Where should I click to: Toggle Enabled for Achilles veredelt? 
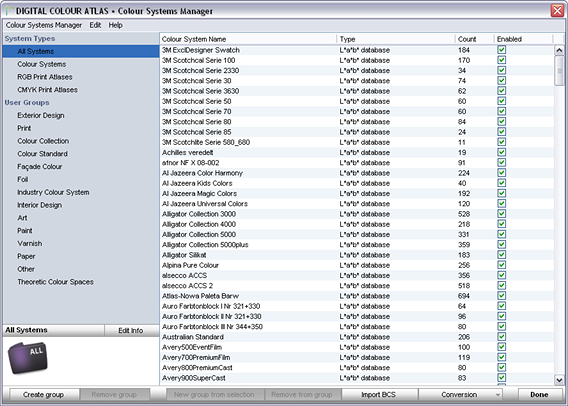(x=501, y=152)
